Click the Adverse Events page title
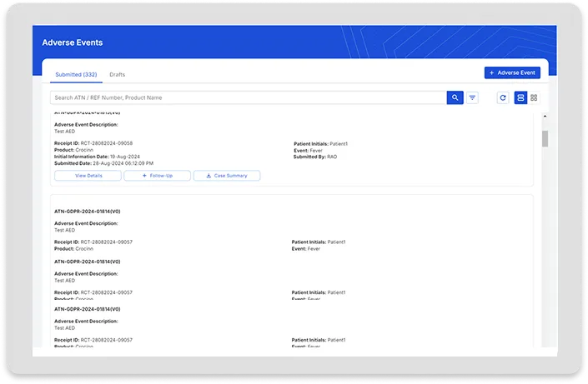Image resolution: width=588 pixels, height=384 pixels. pos(73,42)
